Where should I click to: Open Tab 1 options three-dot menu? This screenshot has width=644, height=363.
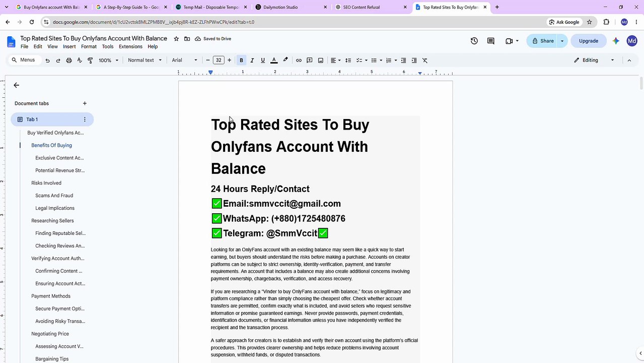85,119
